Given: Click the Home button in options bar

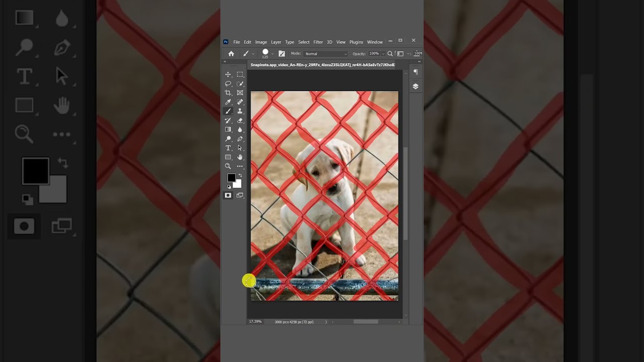Looking at the screenshot, I should (x=231, y=54).
